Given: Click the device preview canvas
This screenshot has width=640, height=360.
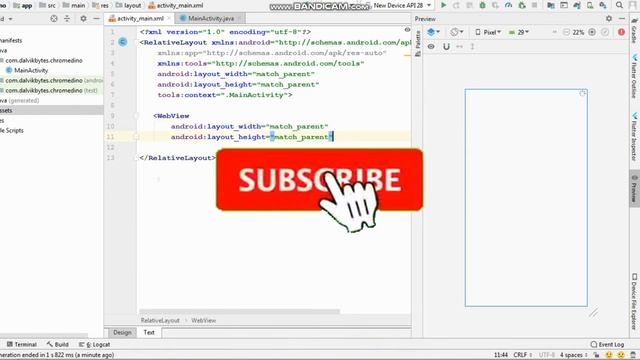Looking at the screenshot, I should coord(526,198).
